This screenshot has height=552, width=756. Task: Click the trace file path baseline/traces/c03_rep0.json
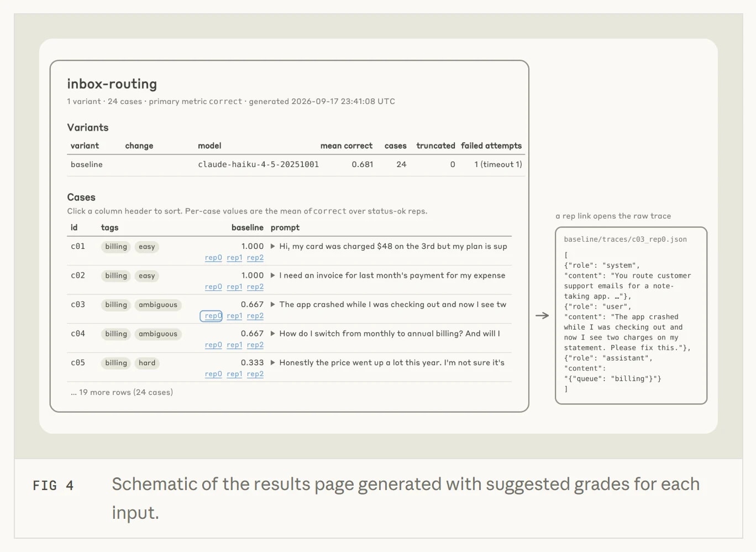(625, 239)
